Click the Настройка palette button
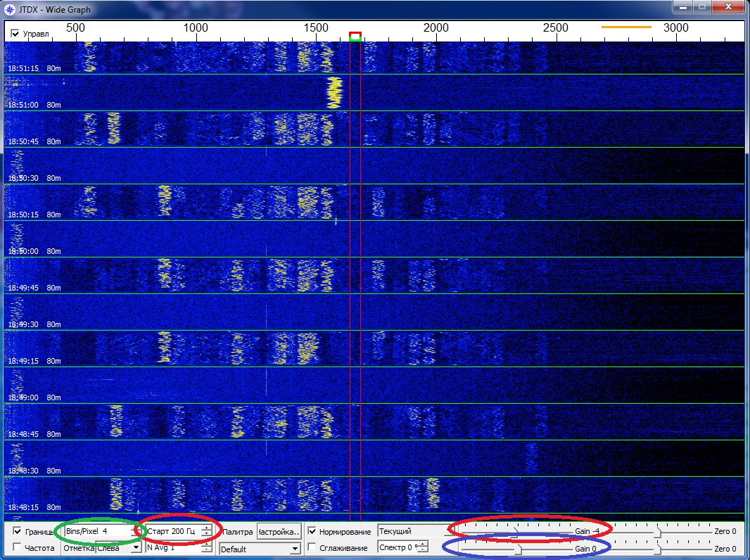The height and width of the screenshot is (560, 750). point(279,531)
